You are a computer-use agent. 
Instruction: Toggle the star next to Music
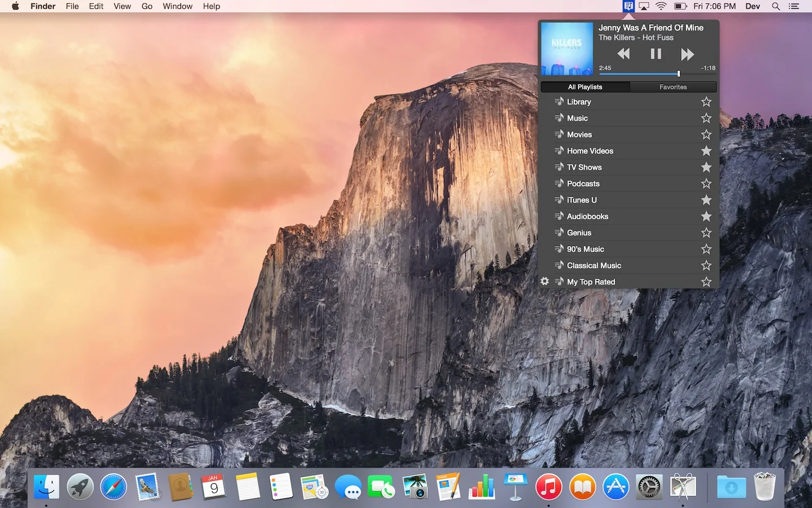tap(706, 118)
